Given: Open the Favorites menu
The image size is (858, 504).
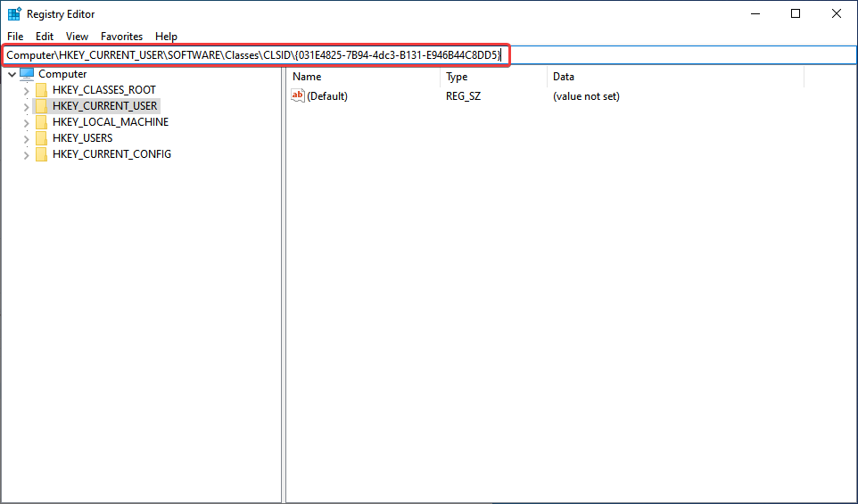Looking at the screenshot, I should 121,36.
